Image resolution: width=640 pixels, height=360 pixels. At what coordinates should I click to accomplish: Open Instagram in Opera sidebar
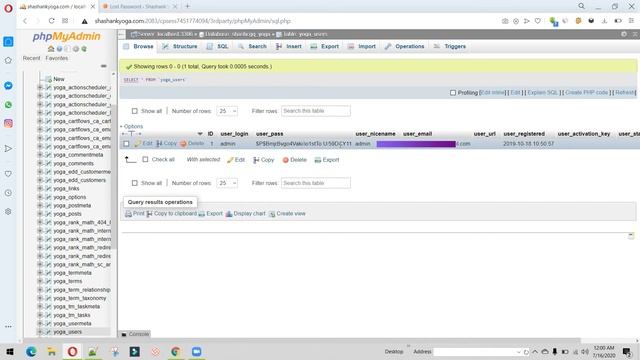(8, 123)
